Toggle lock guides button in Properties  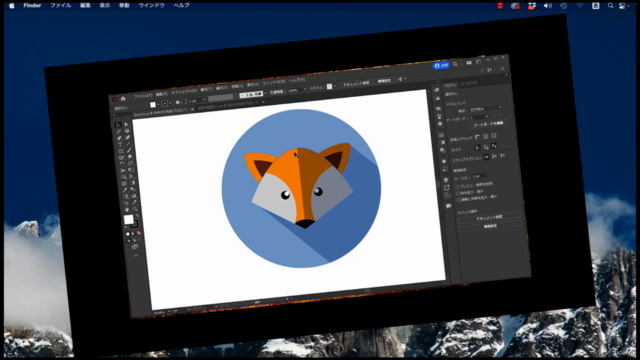[486, 147]
